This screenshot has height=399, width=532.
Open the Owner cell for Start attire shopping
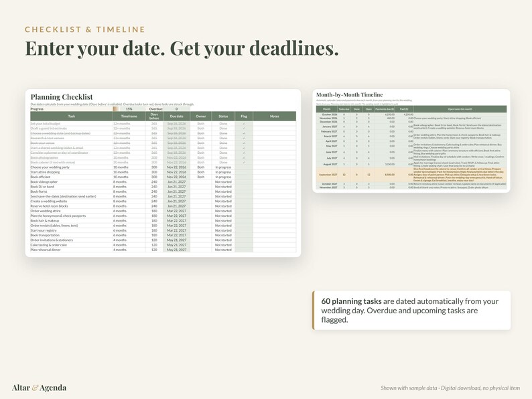click(x=201, y=172)
